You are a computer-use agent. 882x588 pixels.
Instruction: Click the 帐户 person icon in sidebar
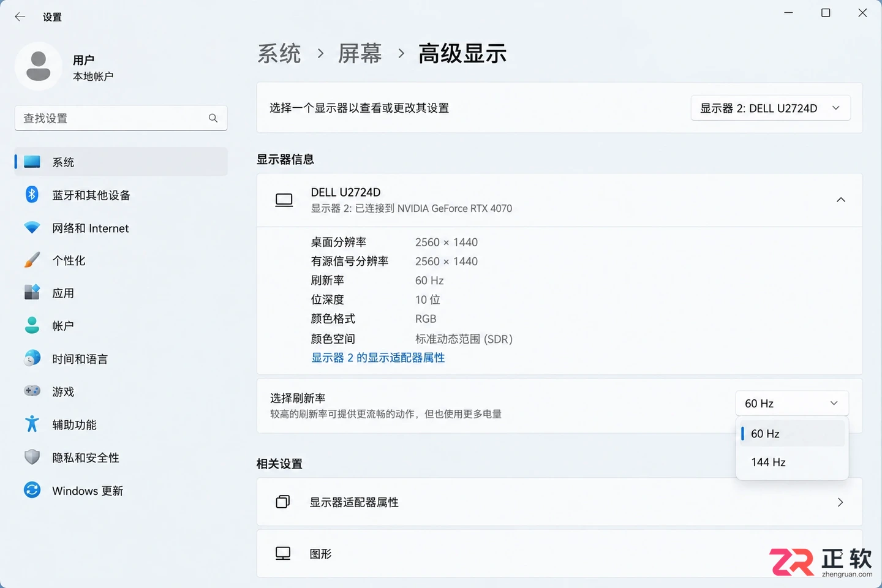coord(32,325)
